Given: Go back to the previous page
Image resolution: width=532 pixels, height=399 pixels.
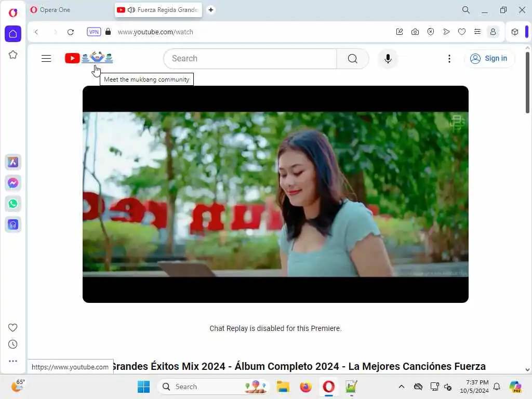Looking at the screenshot, I should 36,32.
